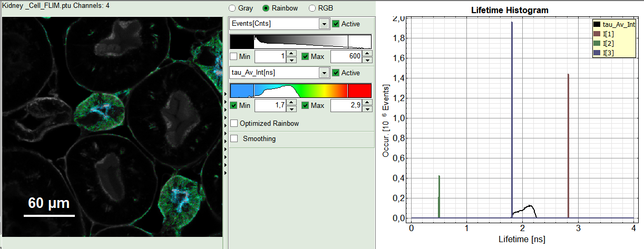The height and width of the screenshot is (249, 644).
Task: Decrease lifetime Min value with down arrow
Action: pyautogui.click(x=290, y=108)
